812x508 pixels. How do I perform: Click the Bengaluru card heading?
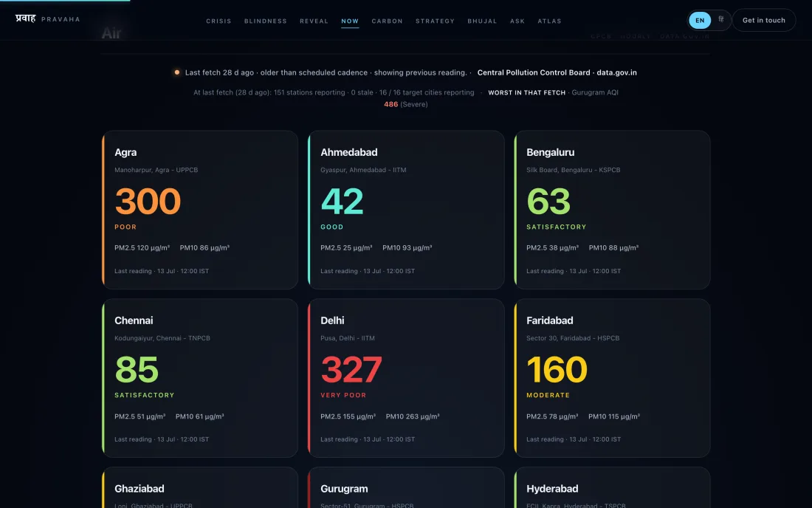pyautogui.click(x=551, y=152)
